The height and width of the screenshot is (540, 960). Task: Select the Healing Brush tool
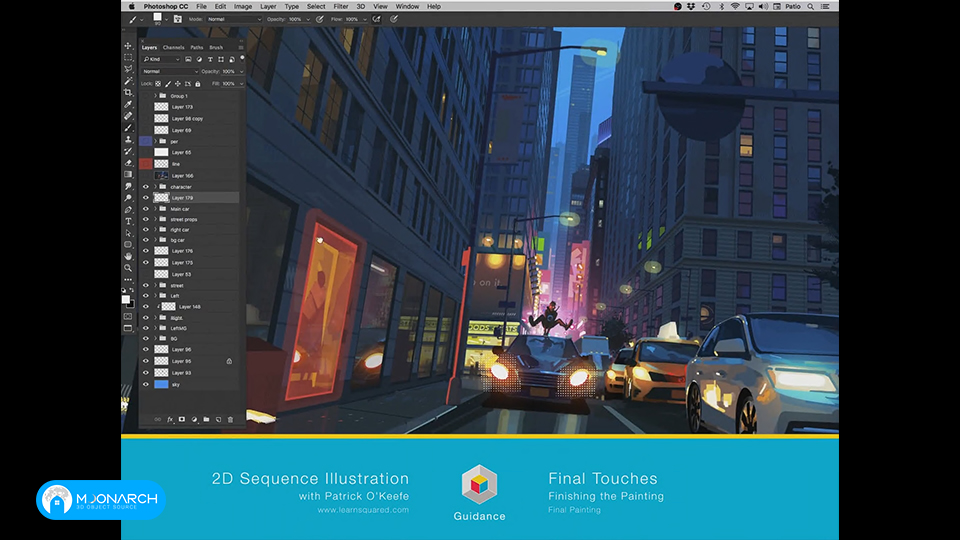(x=128, y=116)
